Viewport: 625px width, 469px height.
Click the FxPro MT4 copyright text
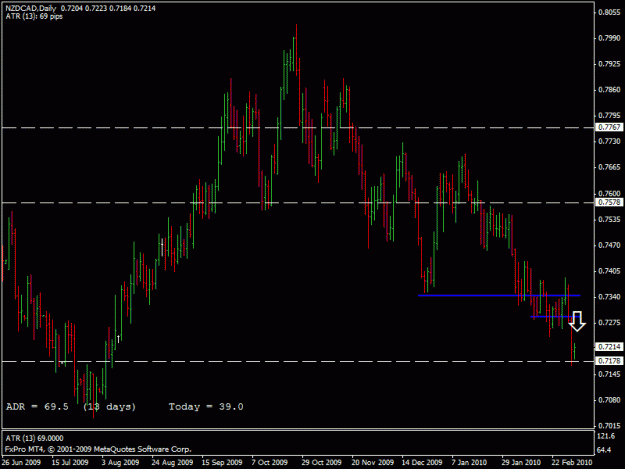click(98, 449)
